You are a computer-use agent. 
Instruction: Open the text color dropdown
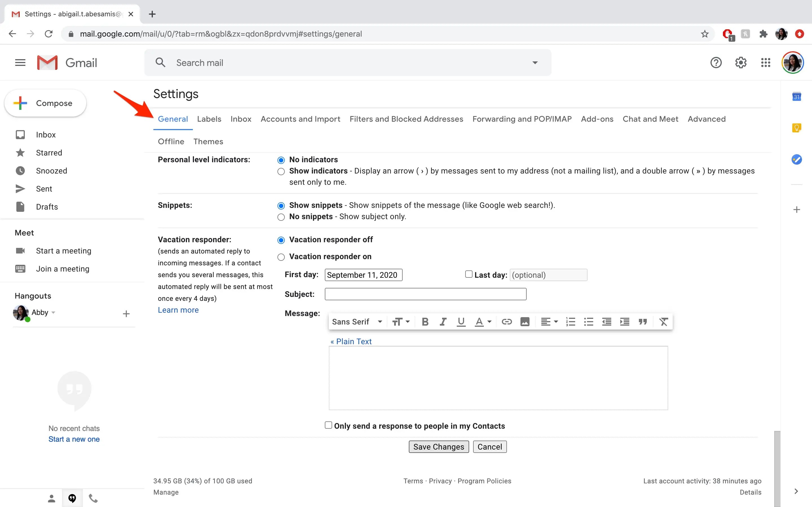(x=483, y=322)
